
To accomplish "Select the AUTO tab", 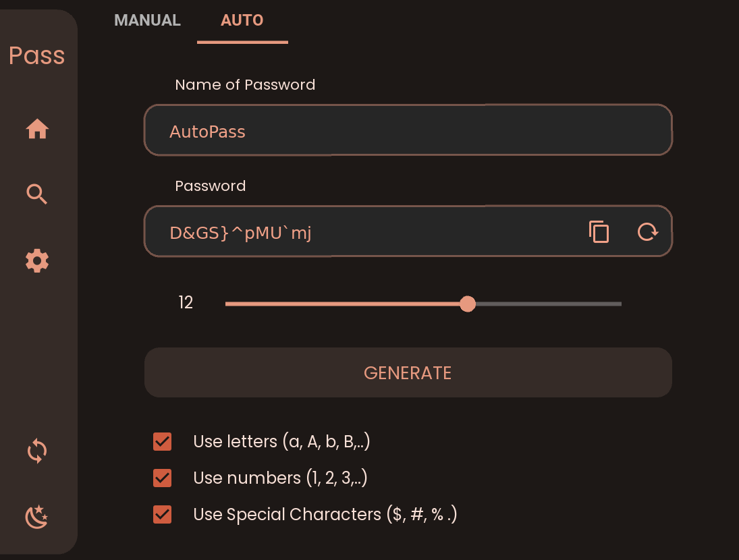I will click(242, 22).
